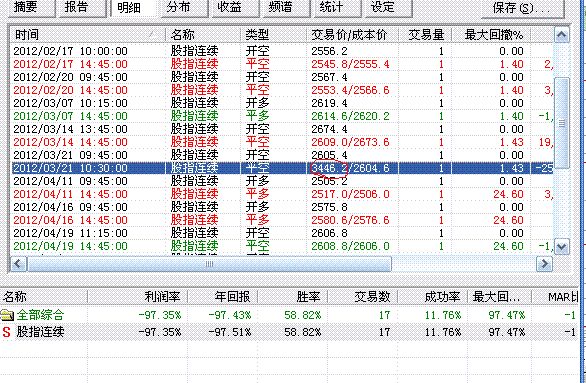Open the 统计 tab

click(x=337, y=8)
